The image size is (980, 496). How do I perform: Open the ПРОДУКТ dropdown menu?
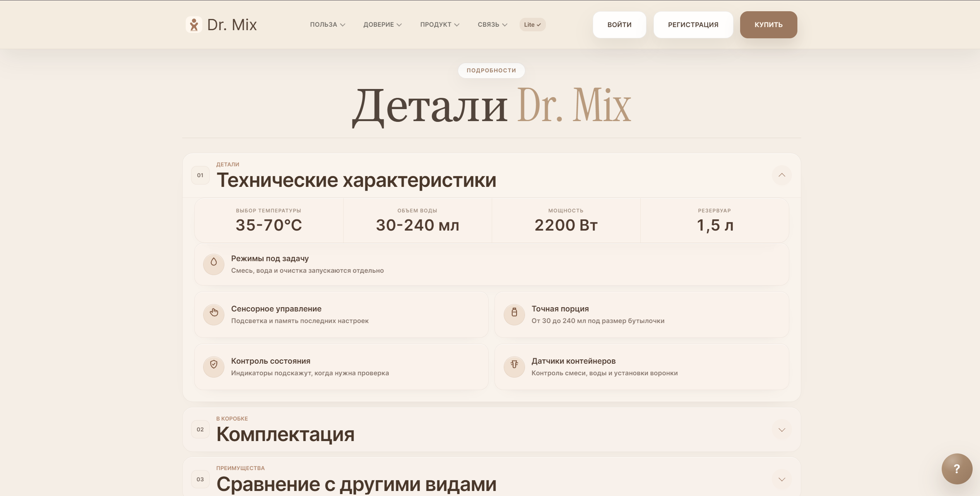(x=440, y=25)
